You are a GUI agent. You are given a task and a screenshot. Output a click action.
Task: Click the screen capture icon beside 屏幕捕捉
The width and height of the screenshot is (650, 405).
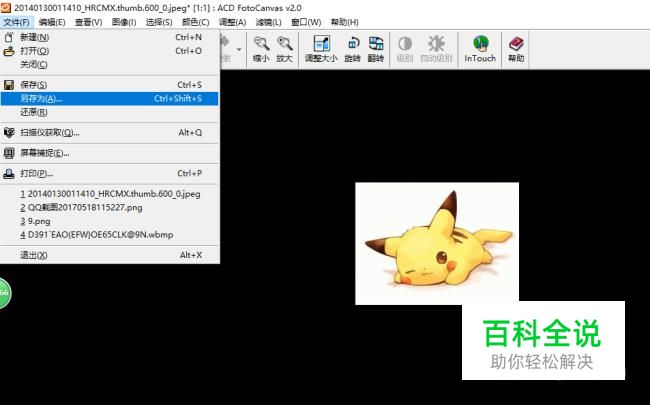[9, 153]
